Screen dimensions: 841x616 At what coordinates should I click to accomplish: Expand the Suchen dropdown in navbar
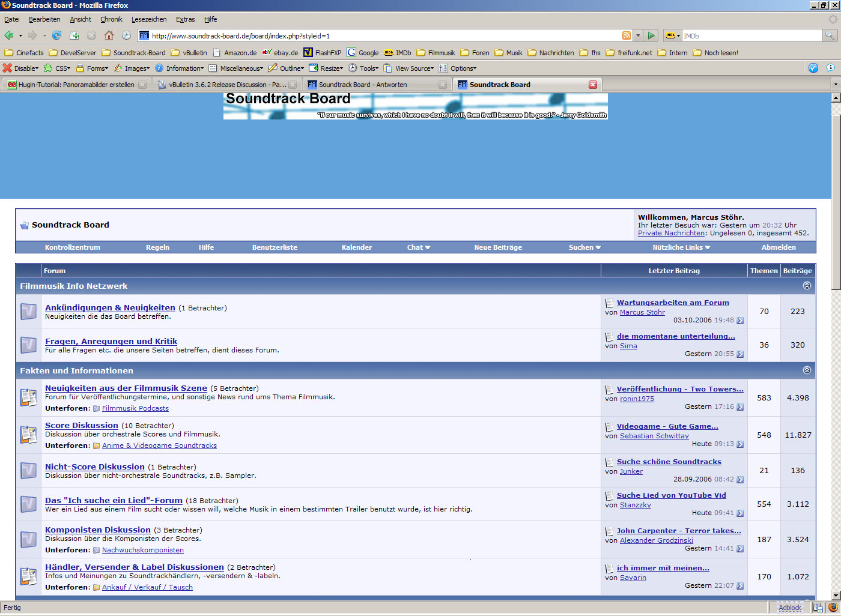tap(584, 247)
